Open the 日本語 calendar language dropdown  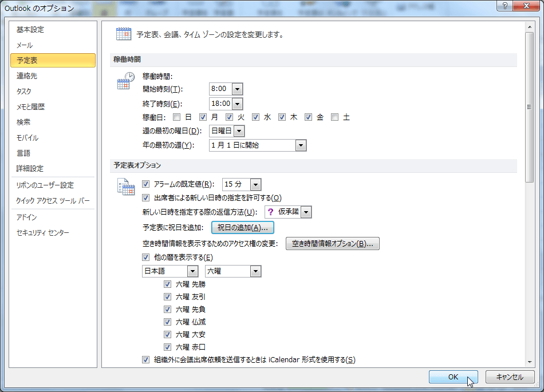(x=192, y=271)
